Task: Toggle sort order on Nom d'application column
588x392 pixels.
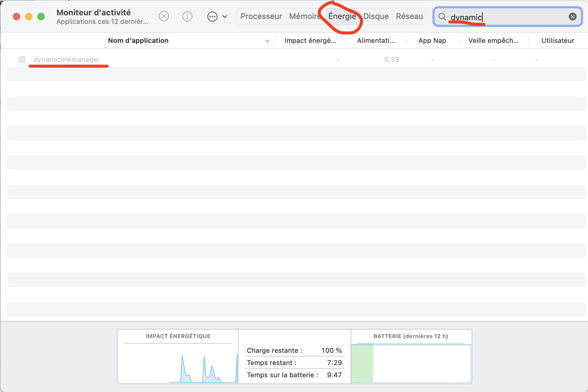Action: (138, 40)
